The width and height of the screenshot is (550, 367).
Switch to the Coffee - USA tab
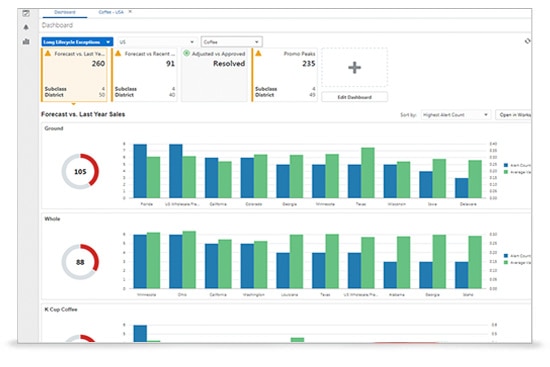click(111, 12)
